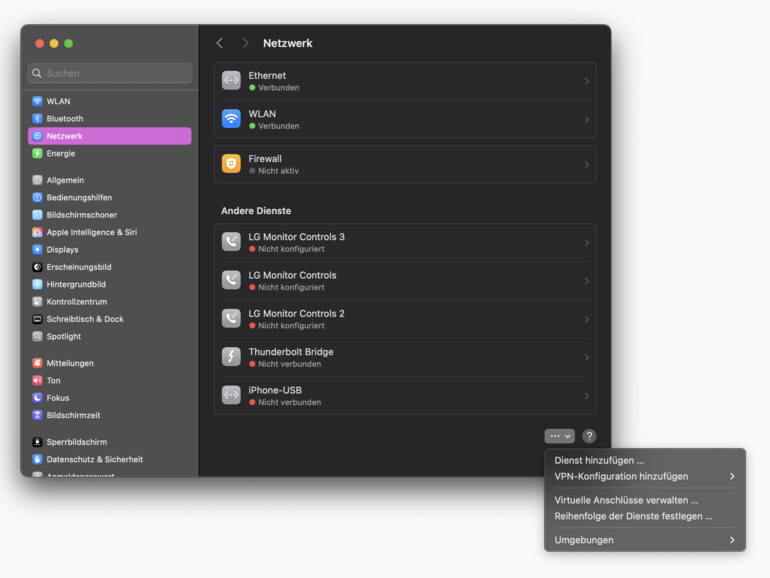Open the three-dots action dropdown

(559, 436)
